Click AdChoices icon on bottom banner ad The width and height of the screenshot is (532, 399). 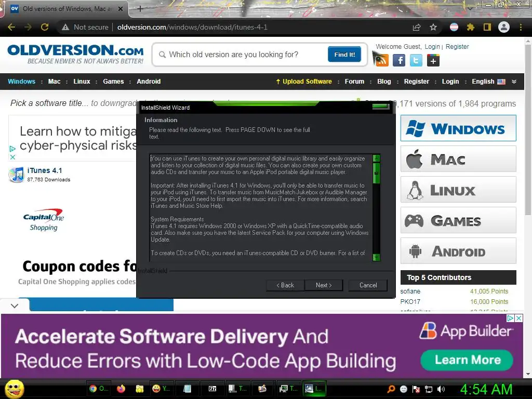[510, 318]
